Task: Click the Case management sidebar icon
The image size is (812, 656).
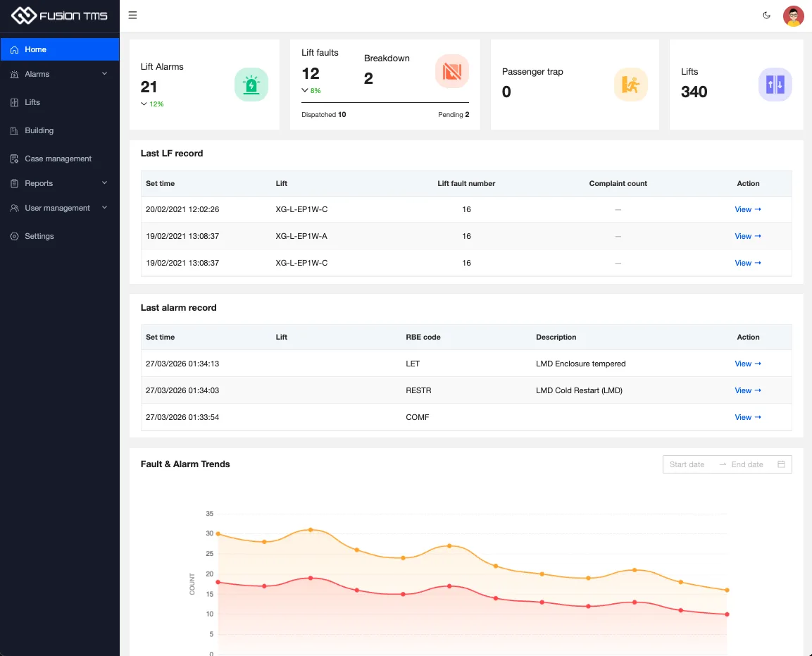Action: click(x=15, y=159)
